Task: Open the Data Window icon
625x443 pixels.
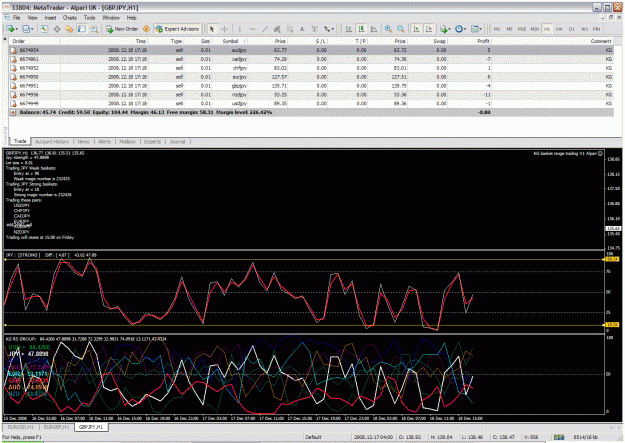Action: point(57,29)
